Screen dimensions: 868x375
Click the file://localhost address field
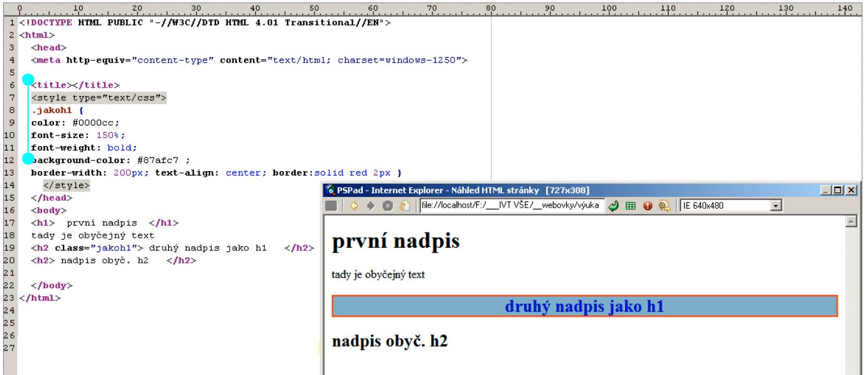click(x=511, y=205)
